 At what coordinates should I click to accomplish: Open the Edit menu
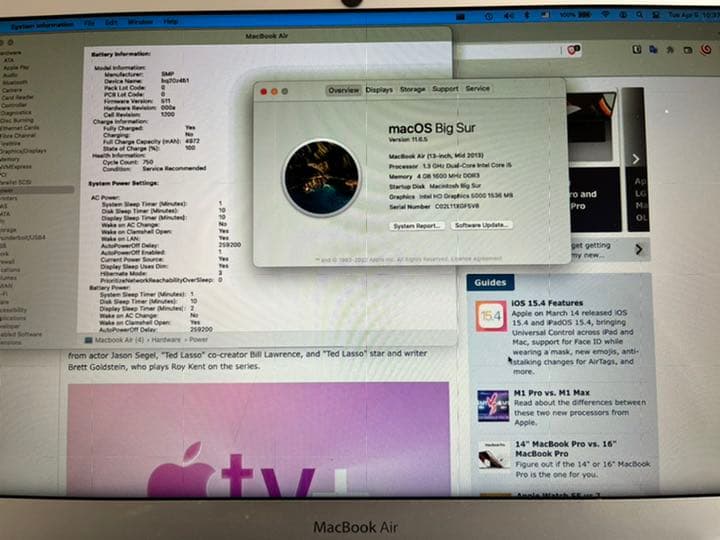pyautogui.click(x=111, y=22)
